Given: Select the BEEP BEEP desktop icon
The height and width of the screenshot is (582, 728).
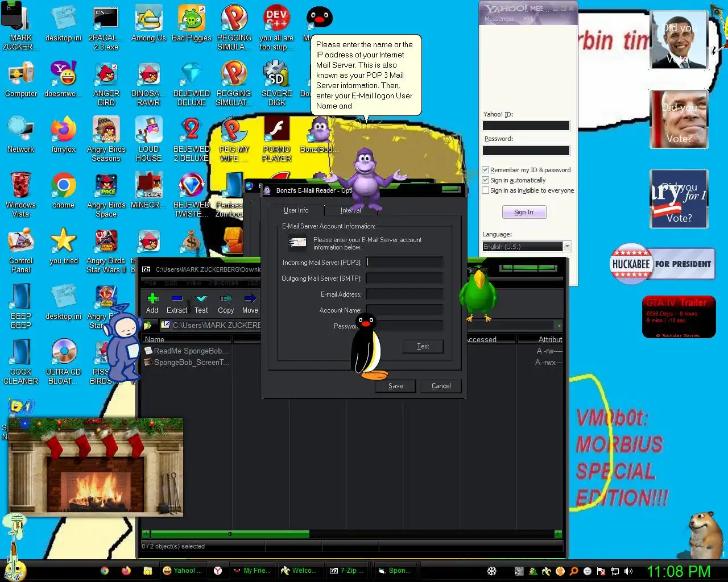Looking at the screenshot, I should point(21,306).
